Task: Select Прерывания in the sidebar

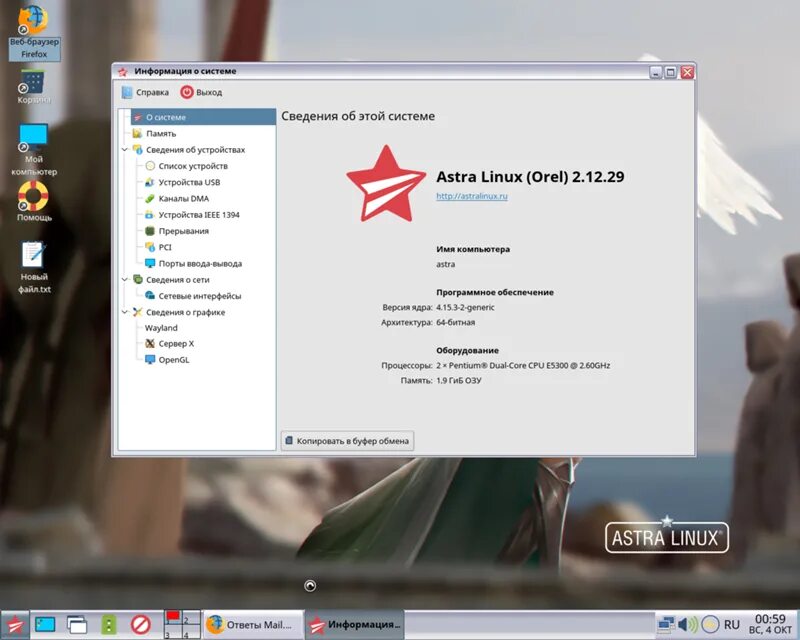Action: coord(184,231)
